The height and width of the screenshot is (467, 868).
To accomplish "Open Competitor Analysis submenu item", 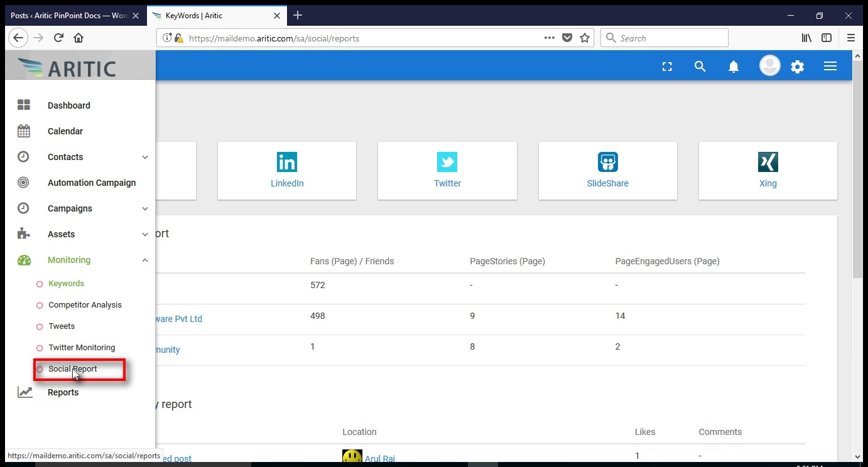I will [x=85, y=305].
